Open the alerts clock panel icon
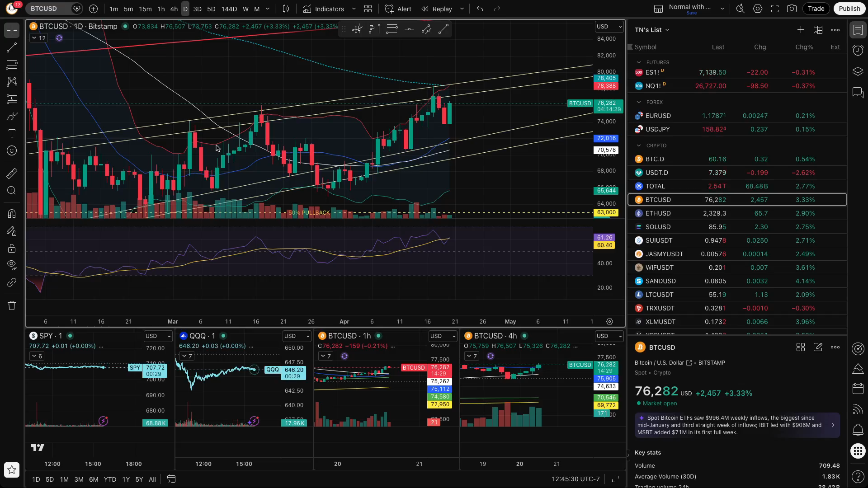868x488 pixels. point(858,50)
